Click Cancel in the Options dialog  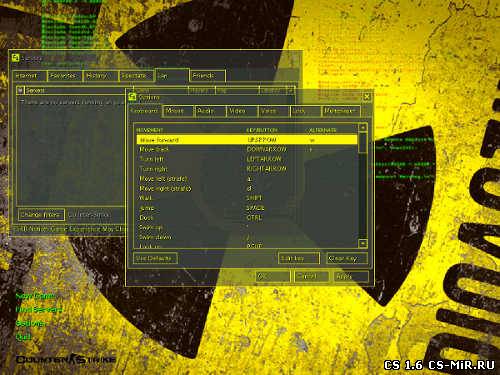pyautogui.click(x=311, y=276)
